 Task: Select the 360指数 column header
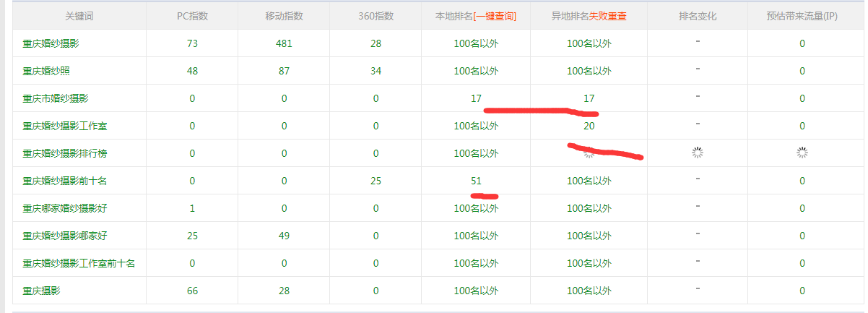(376, 16)
